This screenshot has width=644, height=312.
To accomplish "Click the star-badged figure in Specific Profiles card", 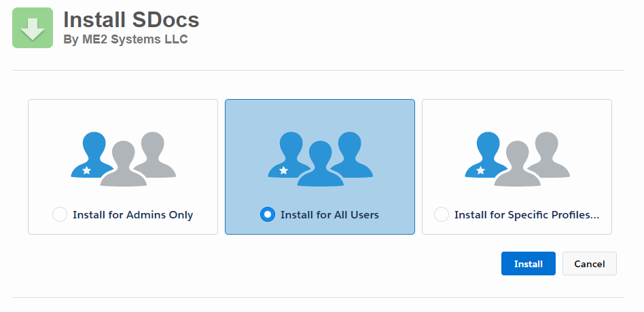I will [485, 155].
